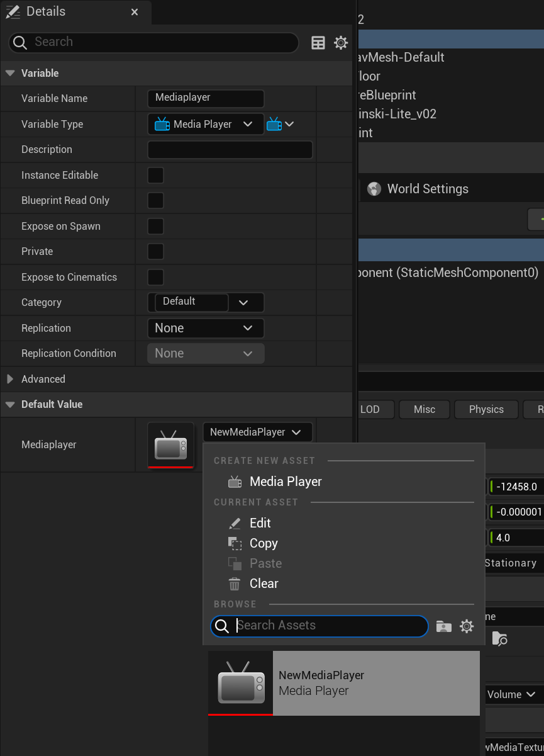Click the Copy icon for current asset
This screenshot has width=544, height=756.
click(235, 543)
